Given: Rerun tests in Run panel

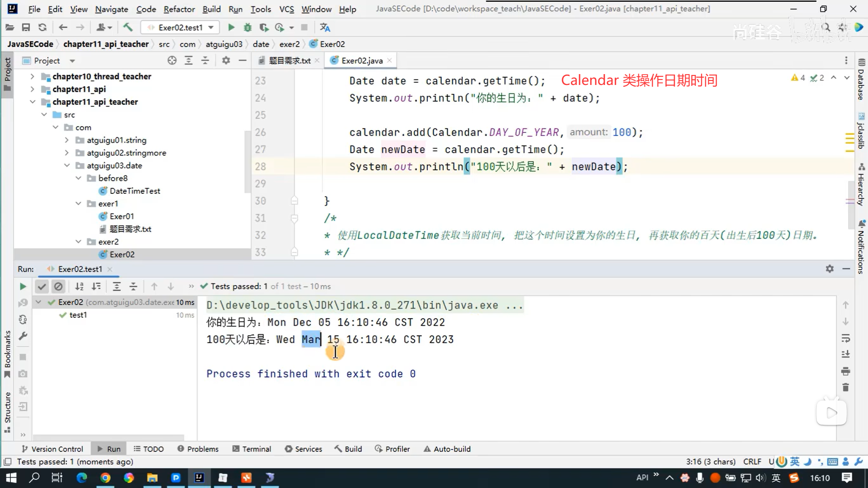Looking at the screenshot, I should click(23, 286).
